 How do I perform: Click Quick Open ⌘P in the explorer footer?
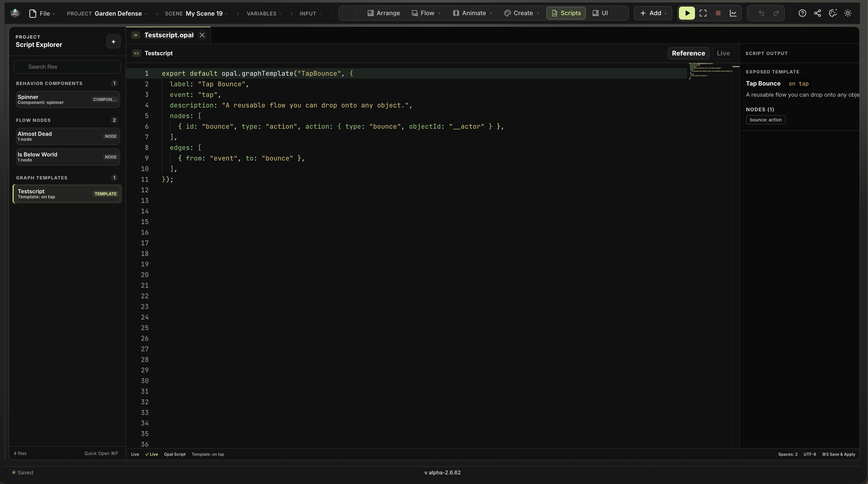[101, 453]
